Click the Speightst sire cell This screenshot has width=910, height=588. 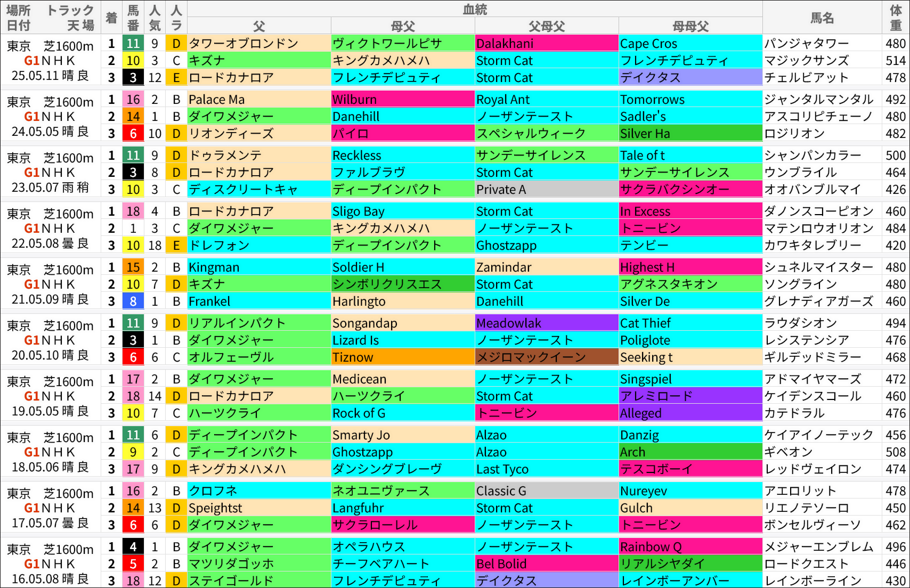point(259,508)
